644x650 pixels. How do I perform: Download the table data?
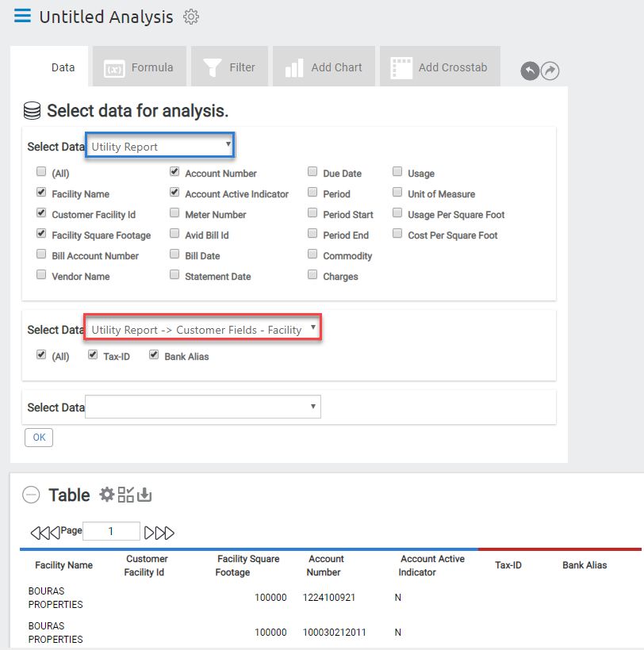(144, 495)
